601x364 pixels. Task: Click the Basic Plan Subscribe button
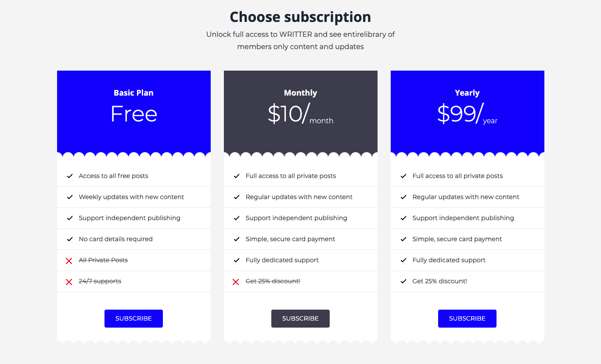coord(133,318)
